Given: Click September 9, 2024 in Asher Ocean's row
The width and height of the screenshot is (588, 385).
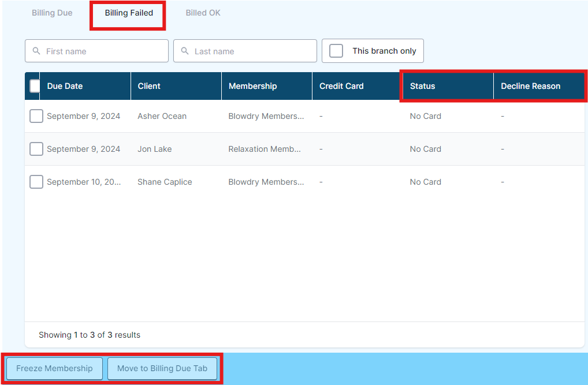Looking at the screenshot, I should [83, 116].
